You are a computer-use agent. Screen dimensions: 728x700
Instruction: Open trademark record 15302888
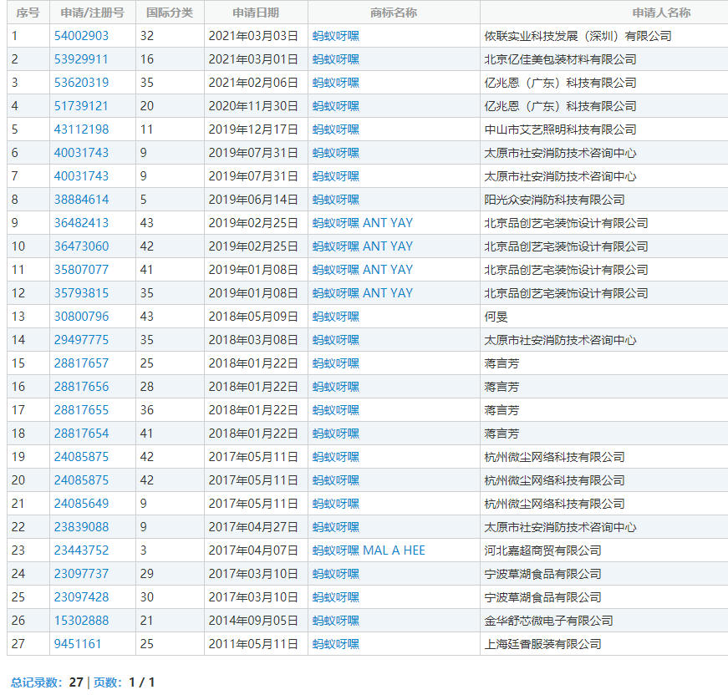click(81, 621)
